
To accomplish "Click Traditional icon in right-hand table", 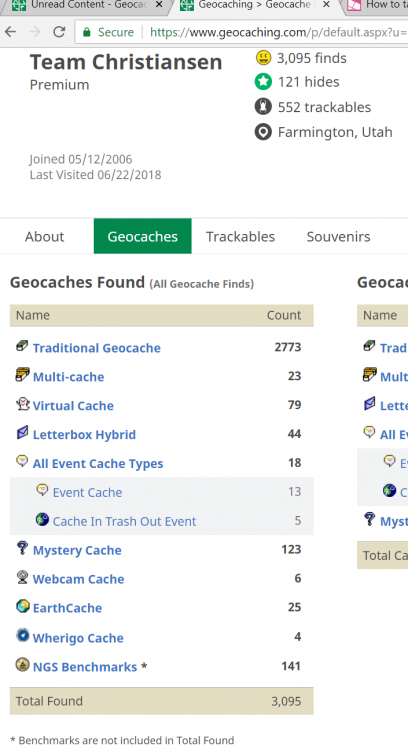I will [x=369, y=346].
